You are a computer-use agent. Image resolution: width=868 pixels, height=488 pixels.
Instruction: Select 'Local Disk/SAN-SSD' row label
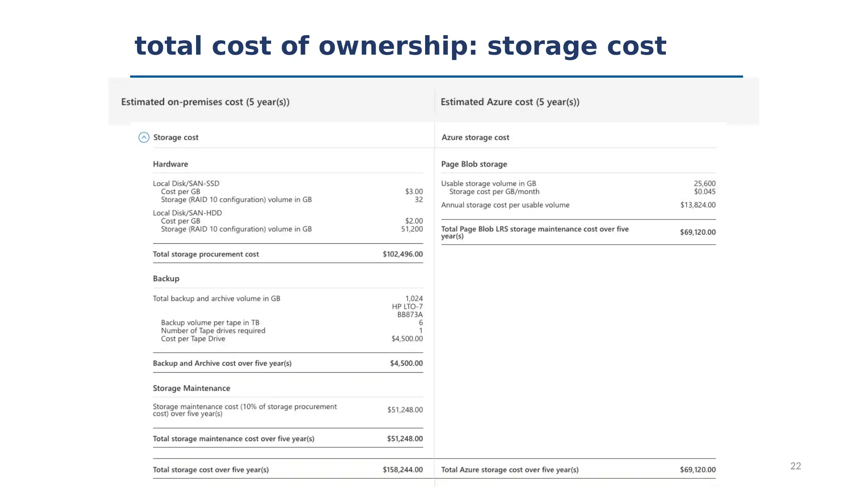click(186, 183)
